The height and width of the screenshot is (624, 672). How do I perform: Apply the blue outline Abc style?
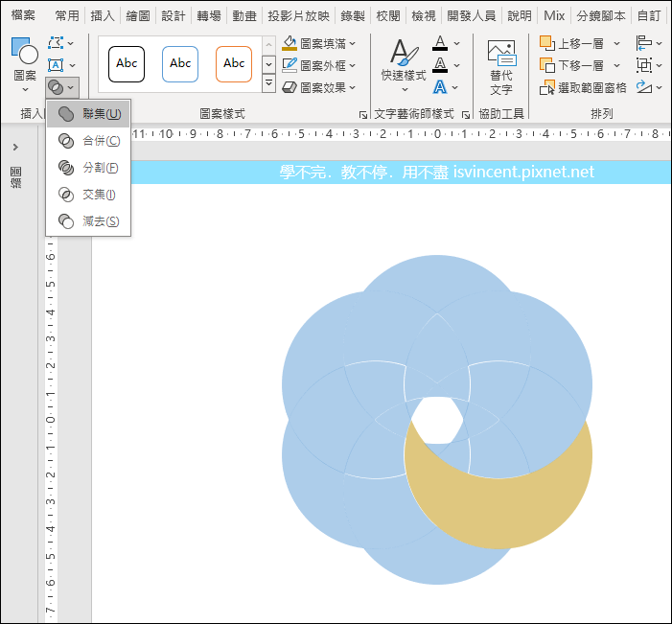click(x=180, y=64)
